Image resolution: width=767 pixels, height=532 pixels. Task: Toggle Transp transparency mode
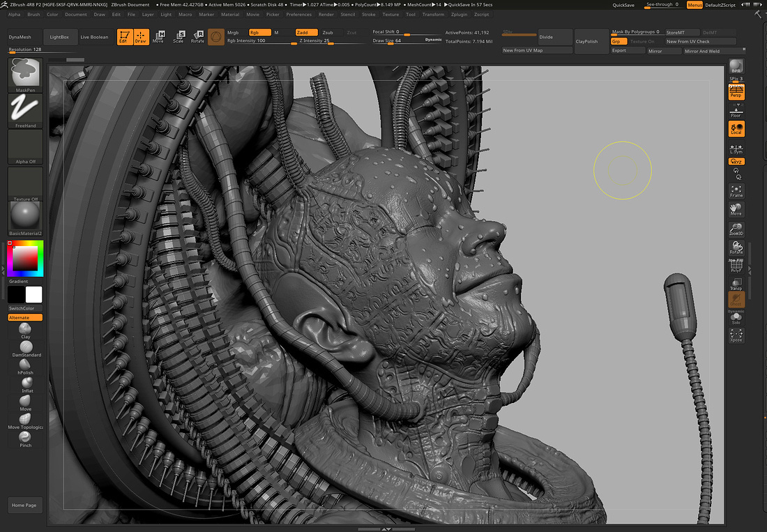736,284
